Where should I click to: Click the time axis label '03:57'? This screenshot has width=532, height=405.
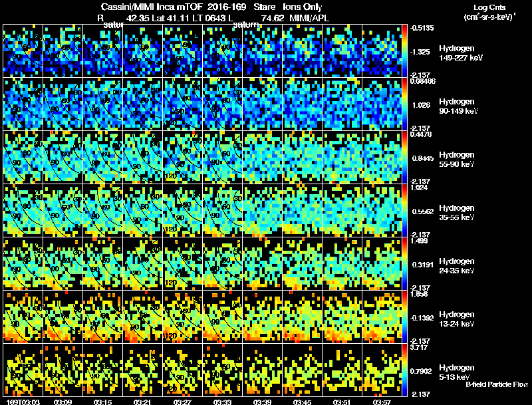(x=382, y=402)
